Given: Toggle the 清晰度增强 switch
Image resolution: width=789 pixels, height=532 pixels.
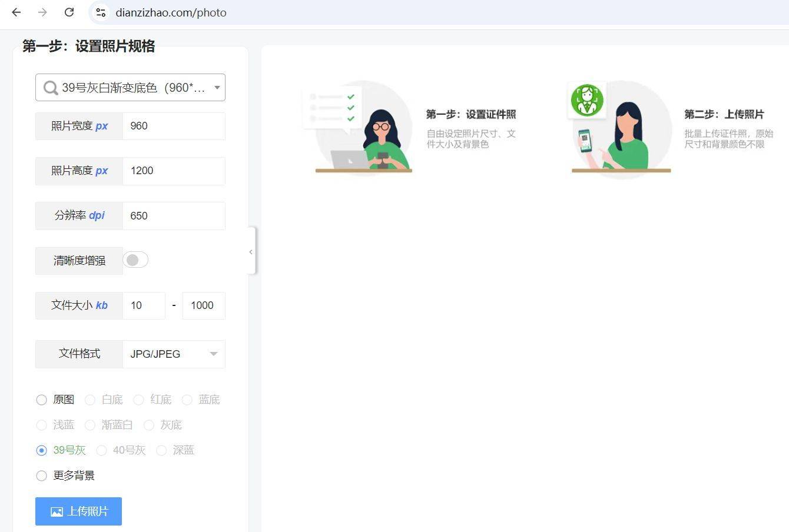Looking at the screenshot, I should (x=135, y=260).
